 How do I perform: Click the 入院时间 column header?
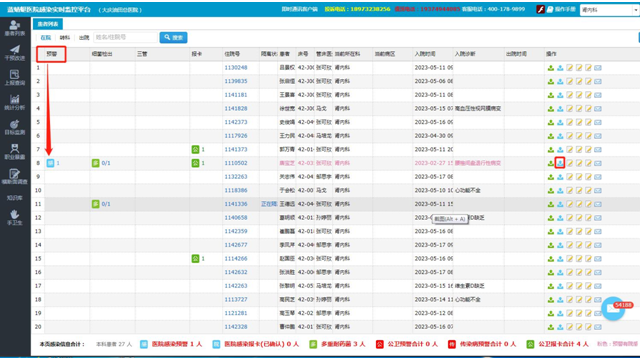coord(425,54)
